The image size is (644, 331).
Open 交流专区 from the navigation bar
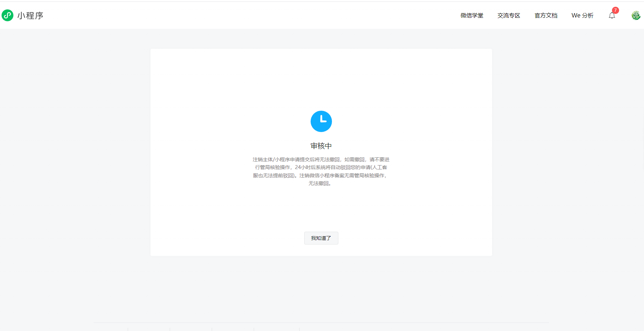point(508,16)
